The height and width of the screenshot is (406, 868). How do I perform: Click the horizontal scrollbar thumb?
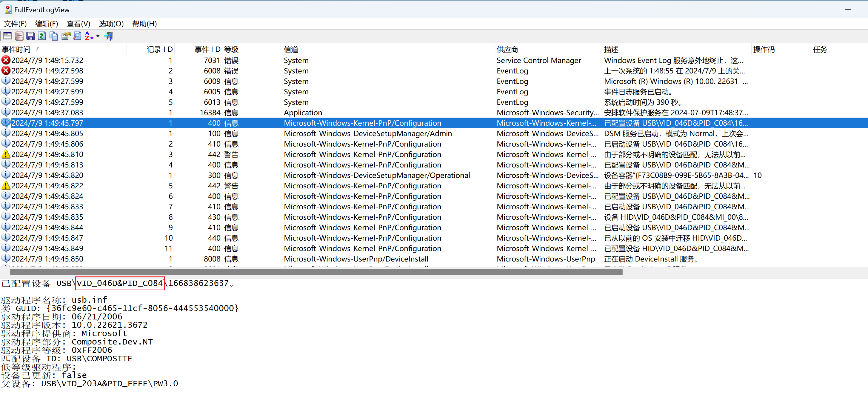[316, 272]
